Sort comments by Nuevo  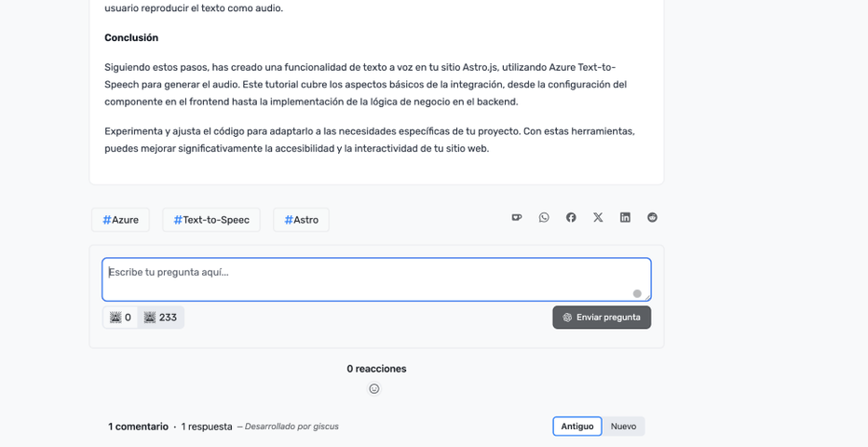coord(623,427)
